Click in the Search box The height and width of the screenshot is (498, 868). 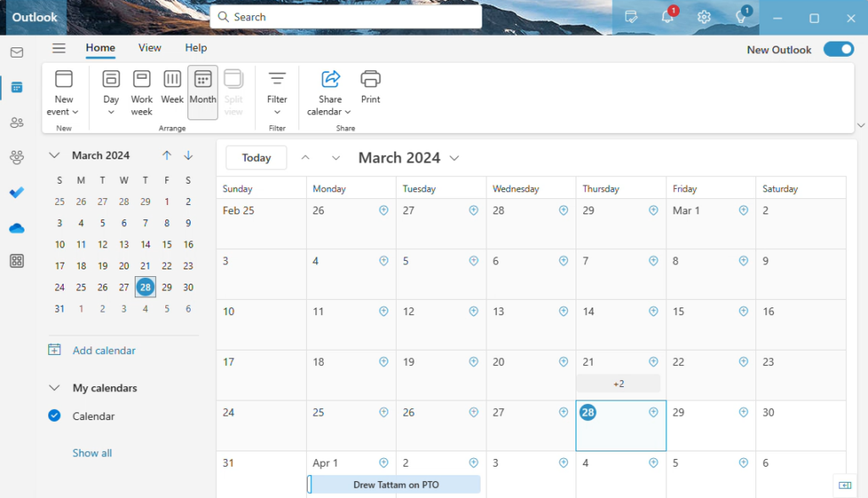coord(346,17)
